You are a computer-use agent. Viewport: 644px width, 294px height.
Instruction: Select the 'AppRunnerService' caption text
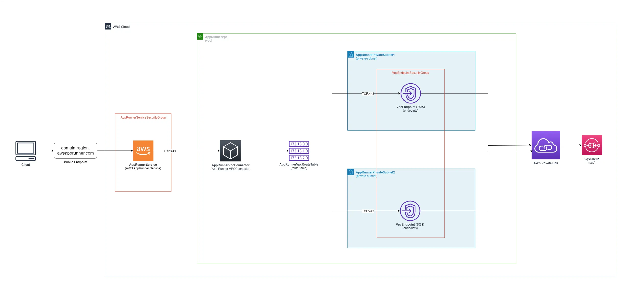pos(143,165)
